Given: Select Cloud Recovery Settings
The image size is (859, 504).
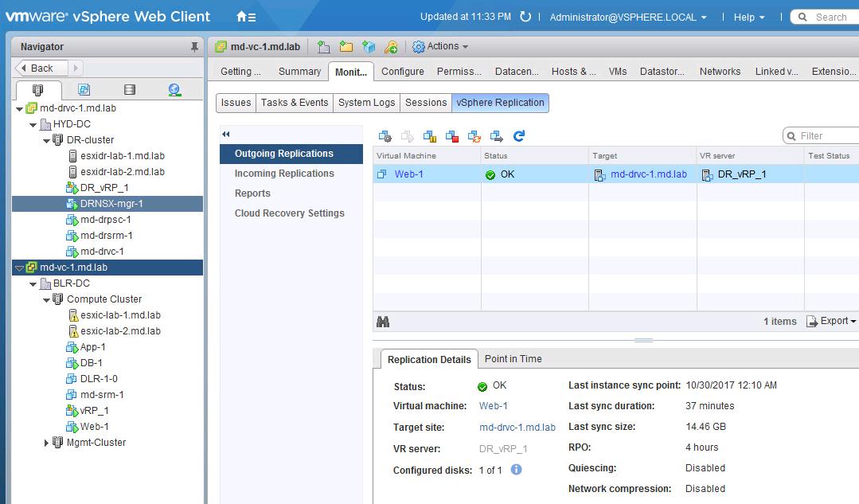Looking at the screenshot, I should click(x=291, y=213).
